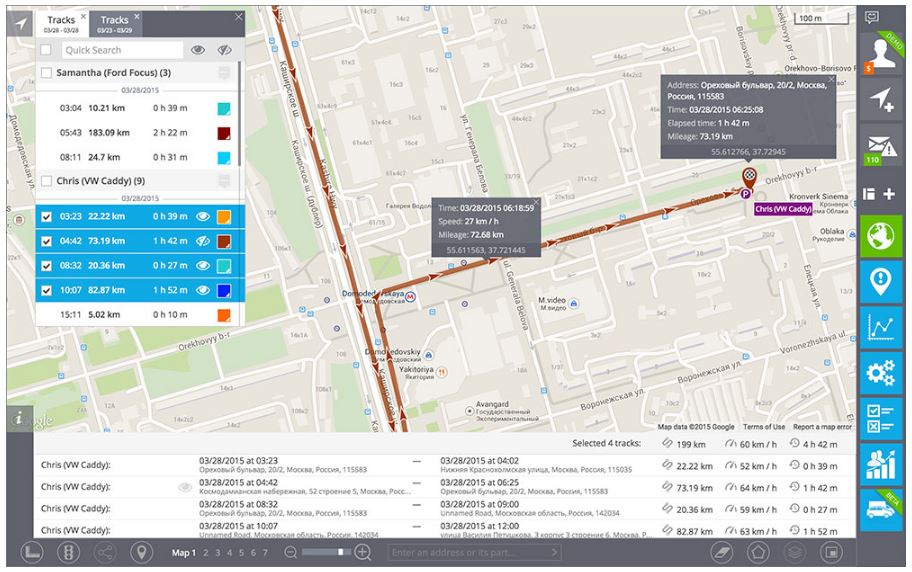Click the fullscreen square icon
The width and height of the screenshot is (912, 572).
pyautogui.click(x=831, y=552)
